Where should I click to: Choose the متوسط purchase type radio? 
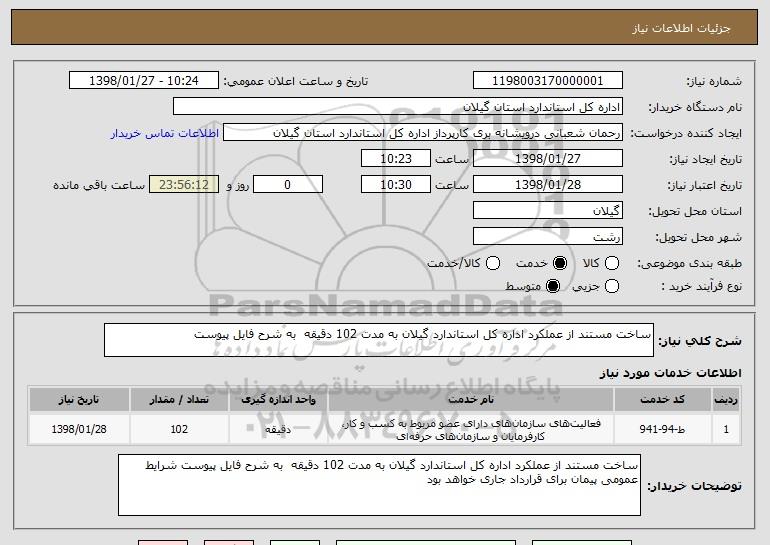click(553, 286)
